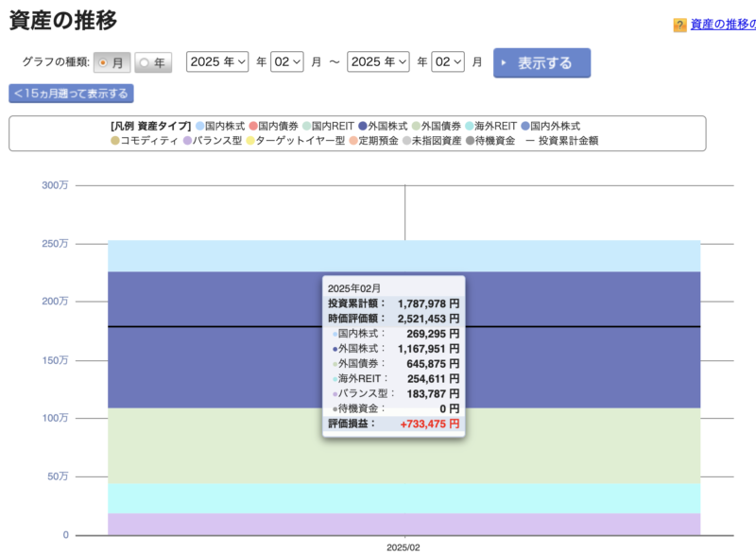Click the 表示する button
Viewport: 756px width, 554px height.
pos(541,62)
